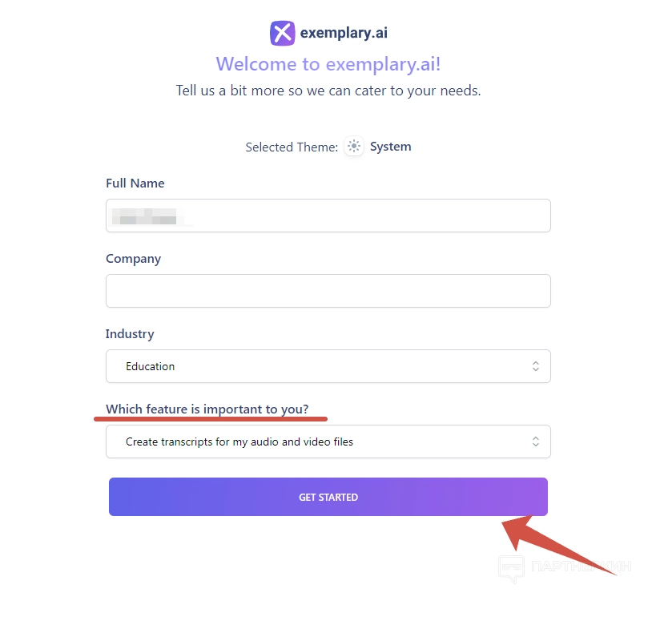Screen dimensions: 672x625
Task: Click the chevron arrows on the Industry dropdown
Action: 535,366
